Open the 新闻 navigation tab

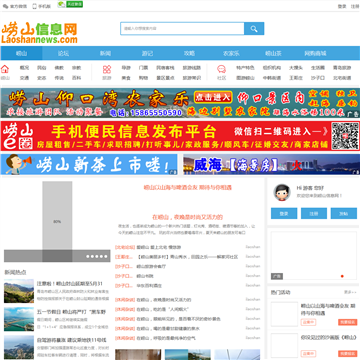pyautogui.click(x=105, y=53)
